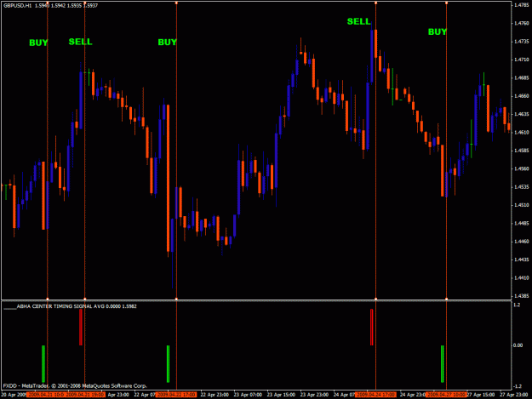
Task: Click the indicator scale value -1.2
Action: (x=518, y=386)
